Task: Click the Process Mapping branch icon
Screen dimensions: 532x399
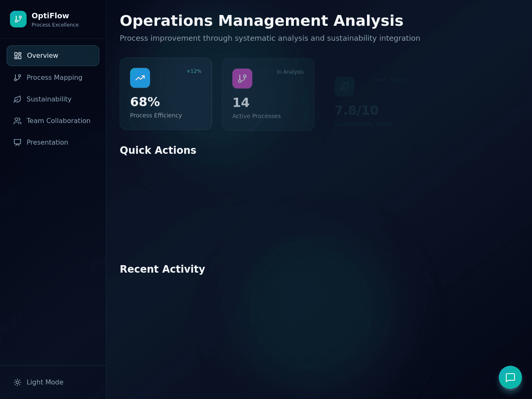Action: coord(17,77)
